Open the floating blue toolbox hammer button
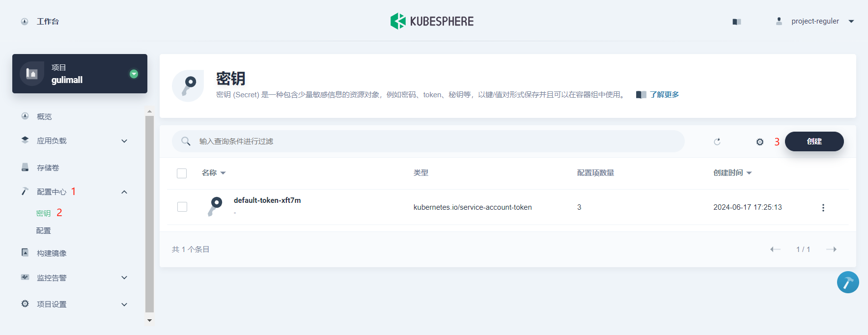868x335 pixels. (x=848, y=282)
